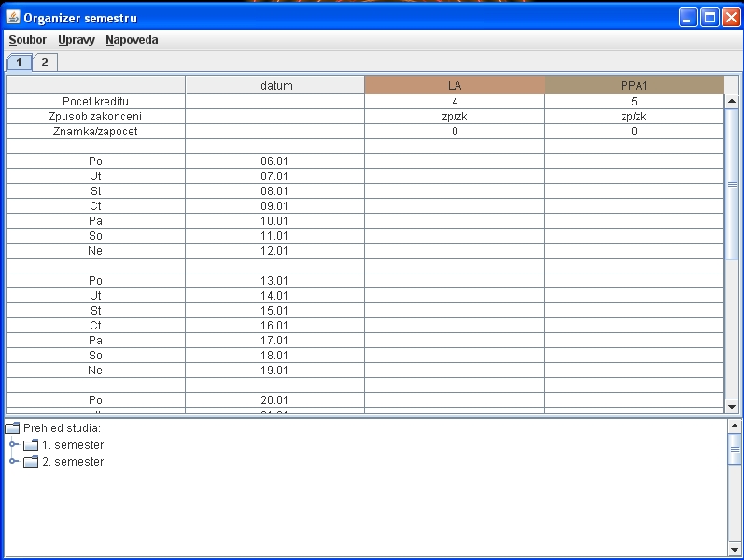
Task: Expand the 2. semester tree node
Action: click(14, 462)
